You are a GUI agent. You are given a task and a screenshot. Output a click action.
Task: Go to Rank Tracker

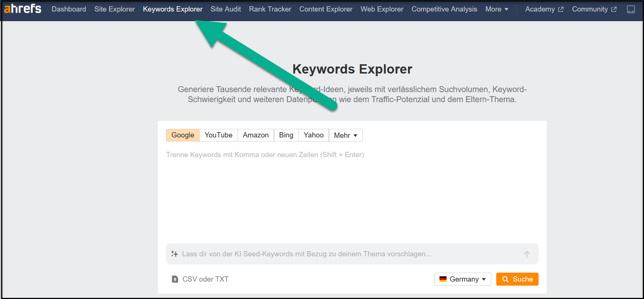[270, 9]
